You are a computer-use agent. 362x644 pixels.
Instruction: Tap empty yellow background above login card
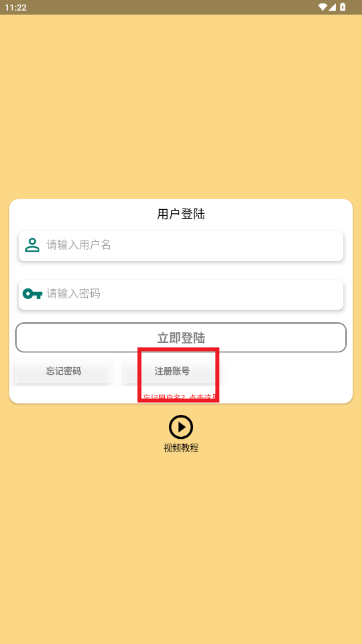[x=180, y=107]
